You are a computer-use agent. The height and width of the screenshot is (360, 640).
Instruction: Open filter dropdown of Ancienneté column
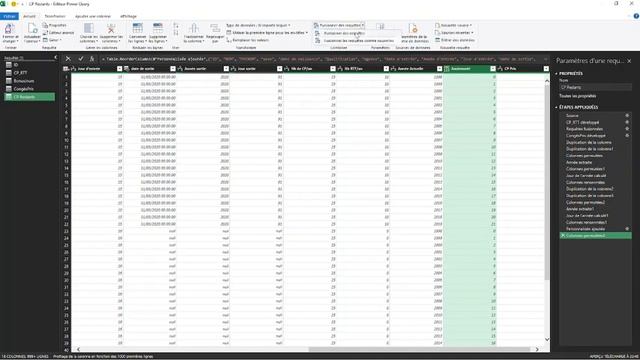[x=493, y=69]
